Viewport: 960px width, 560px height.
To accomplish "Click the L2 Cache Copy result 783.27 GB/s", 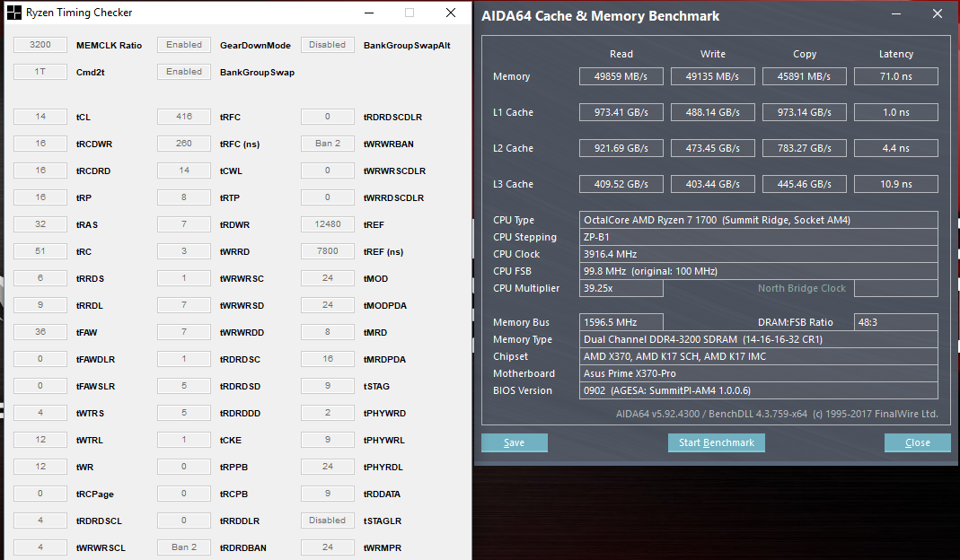I will click(x=805, y=148).
